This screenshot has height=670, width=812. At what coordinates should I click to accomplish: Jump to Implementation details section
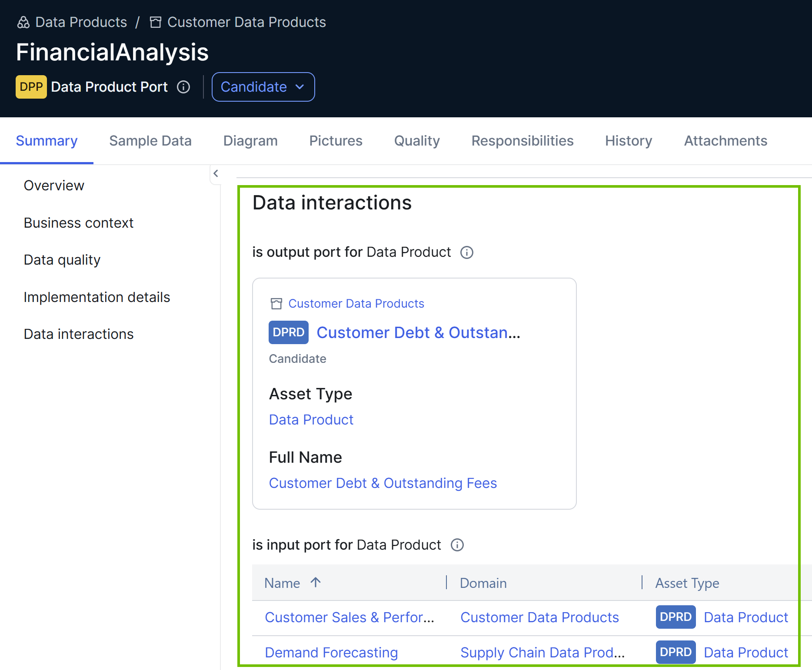tap(97, 297)
